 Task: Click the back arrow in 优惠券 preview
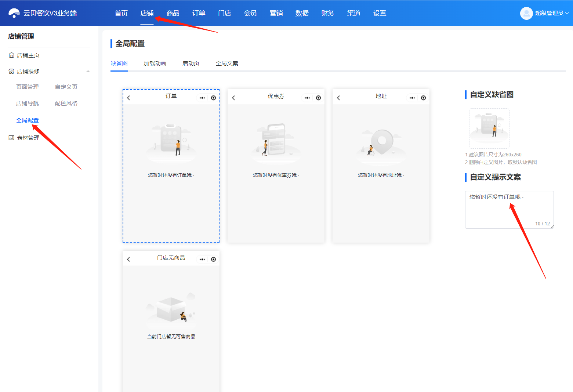coord(233,98)
